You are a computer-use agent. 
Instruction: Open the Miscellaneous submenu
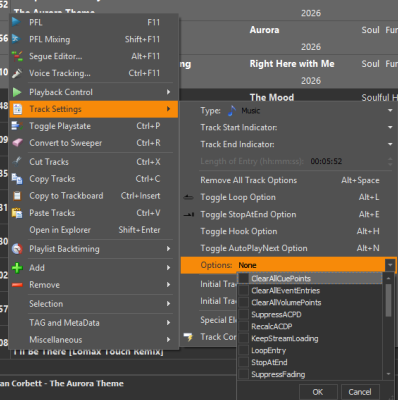[168, 340]
